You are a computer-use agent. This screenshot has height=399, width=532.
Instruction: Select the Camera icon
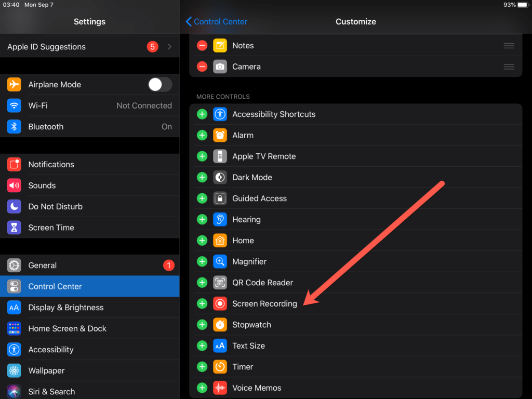tap(220, 66)
